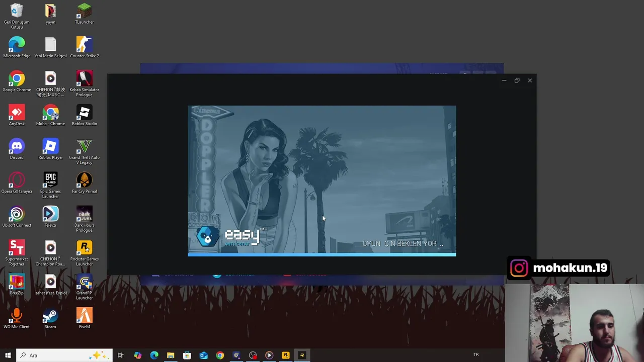Open the Yeni Metin Belgesi text file
This screenshot has height=362, width=644.
click(50, 47)
